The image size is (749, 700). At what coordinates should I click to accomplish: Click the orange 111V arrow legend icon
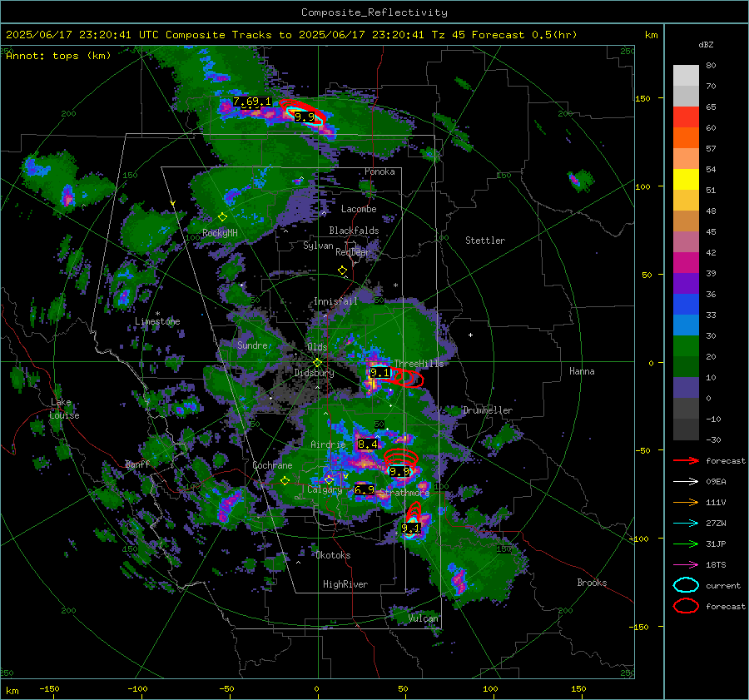(686, 502)
